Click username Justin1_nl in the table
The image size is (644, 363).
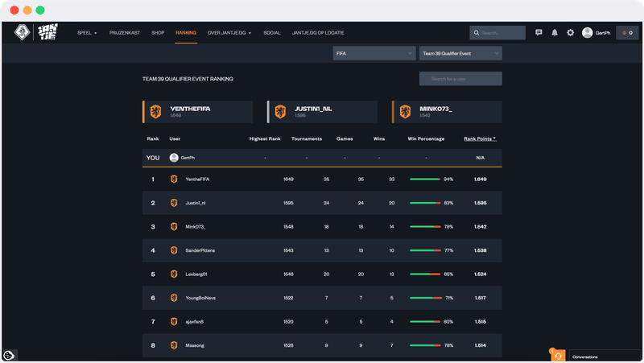point(196,203)
